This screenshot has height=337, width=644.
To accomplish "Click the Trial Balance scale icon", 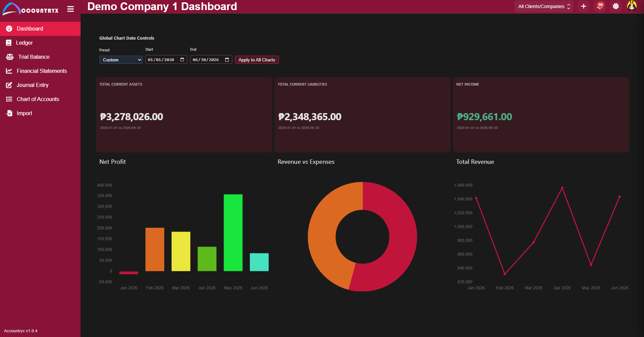I will pos(10,57).
